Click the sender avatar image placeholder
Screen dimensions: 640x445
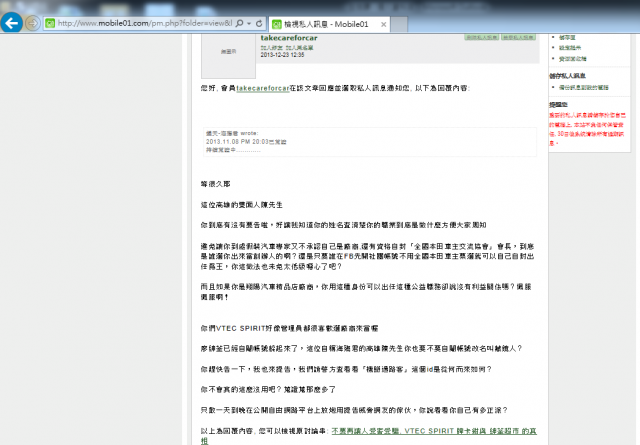(228, 55)
